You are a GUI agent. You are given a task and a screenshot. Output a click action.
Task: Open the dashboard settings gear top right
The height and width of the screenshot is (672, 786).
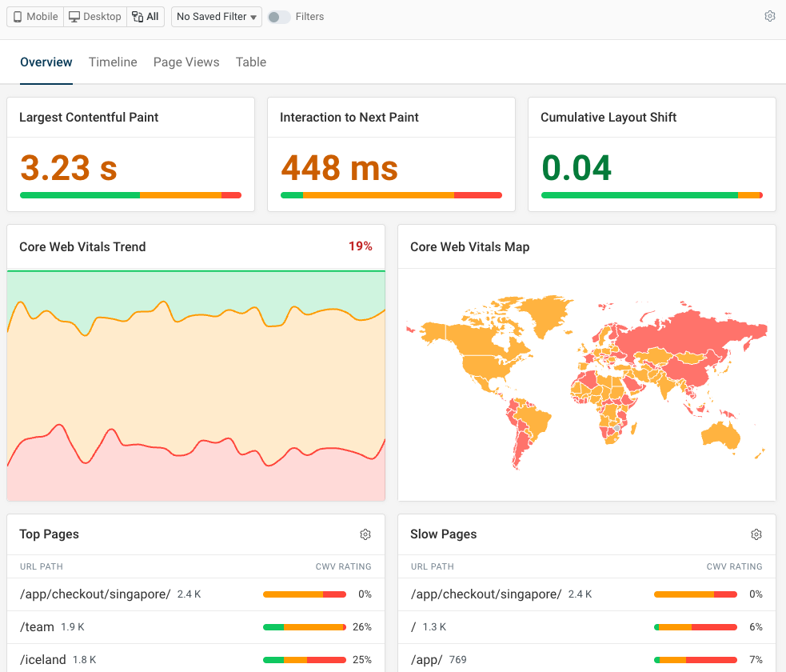click(x=769, y=15)
